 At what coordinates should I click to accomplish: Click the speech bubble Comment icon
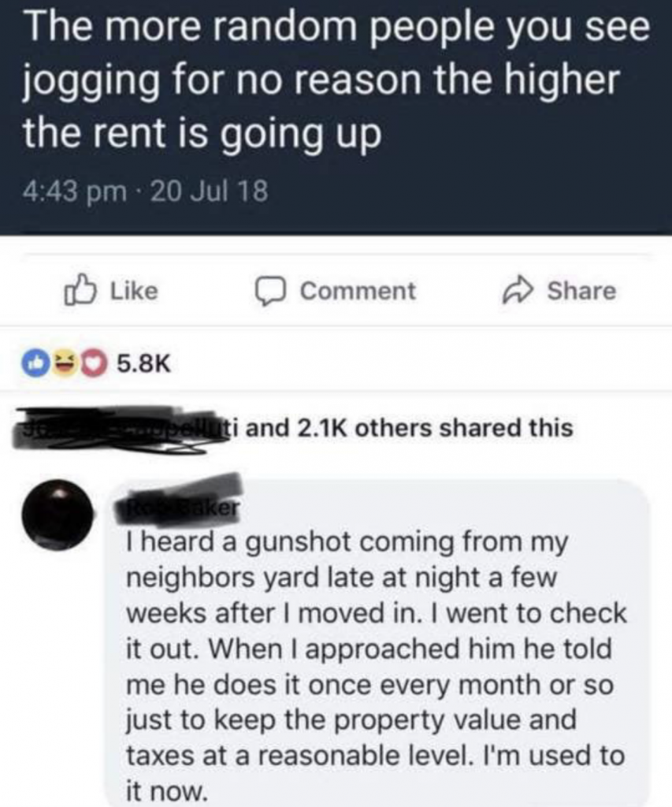pyautogui.click(x=270, y=292)
